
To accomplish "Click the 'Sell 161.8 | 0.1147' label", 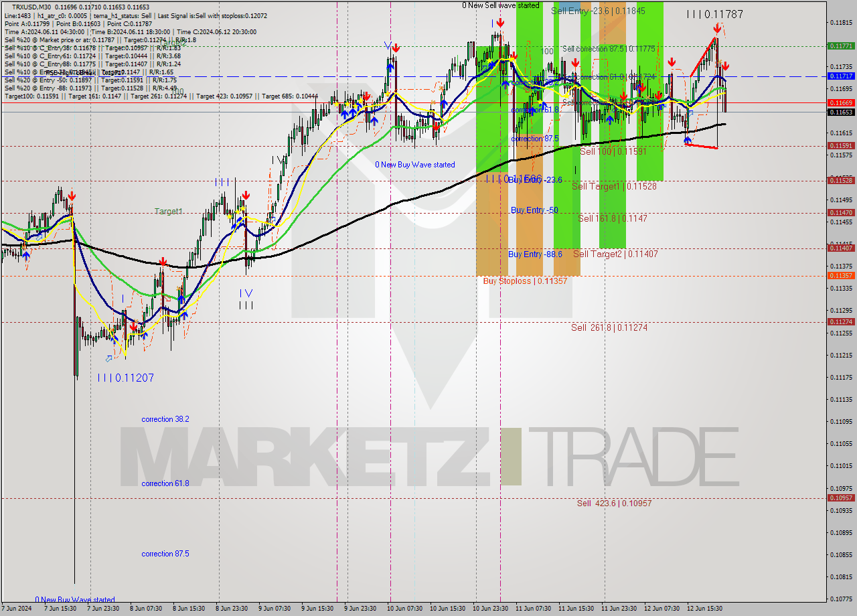I will (x=613, y=218).
